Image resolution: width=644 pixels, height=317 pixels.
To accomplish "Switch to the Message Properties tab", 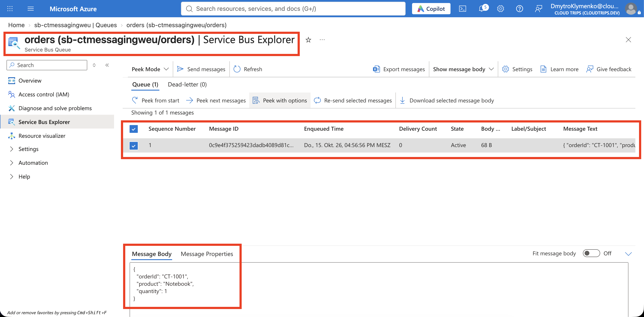I will pyautogui.click(x=207, y=254).
